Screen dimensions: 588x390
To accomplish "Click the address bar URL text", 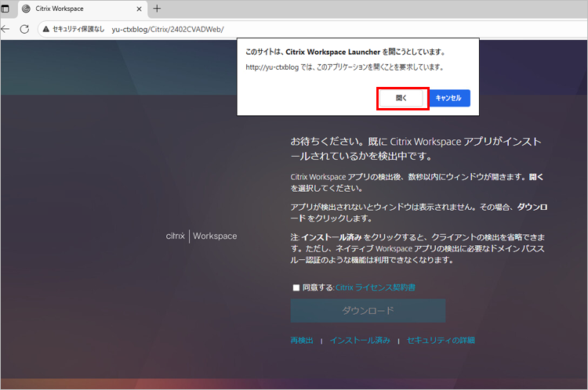I will (x=168, y=29).
